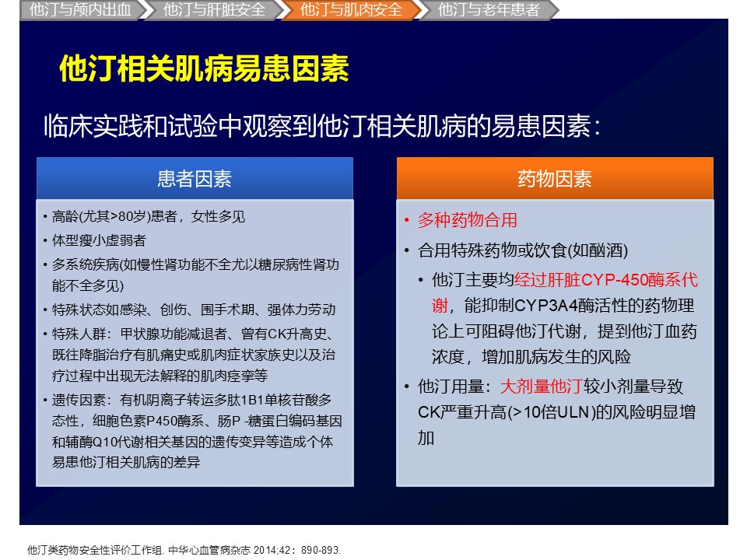
Task: Go to the 他汀与老年患者 tab
Action: [489, 10]
